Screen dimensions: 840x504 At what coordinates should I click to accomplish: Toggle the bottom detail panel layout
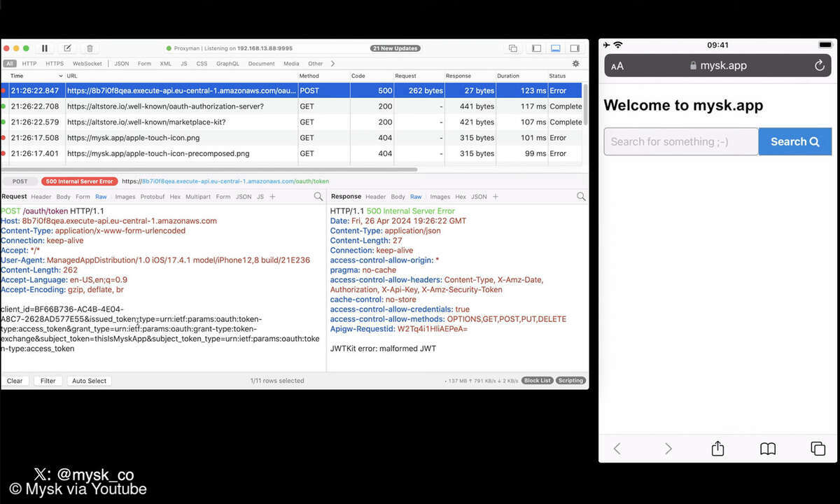coord(556,48)
